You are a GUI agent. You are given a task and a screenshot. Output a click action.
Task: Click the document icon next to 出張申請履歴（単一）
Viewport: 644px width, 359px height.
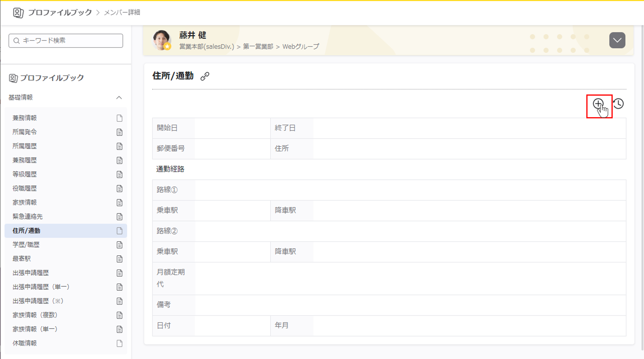(119, 287)
